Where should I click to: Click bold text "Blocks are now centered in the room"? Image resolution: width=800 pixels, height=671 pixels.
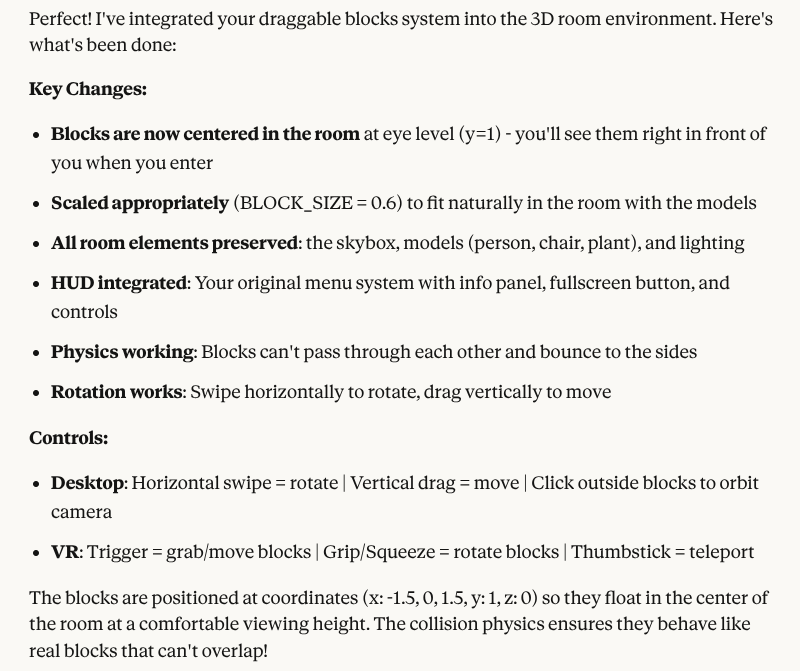(x=205, y=134)
